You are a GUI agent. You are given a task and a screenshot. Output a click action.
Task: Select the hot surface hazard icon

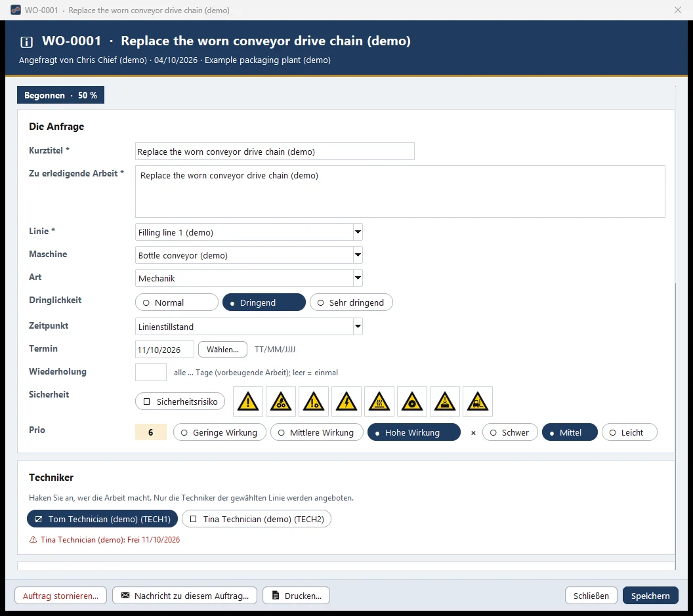click(x=379, y=401)
